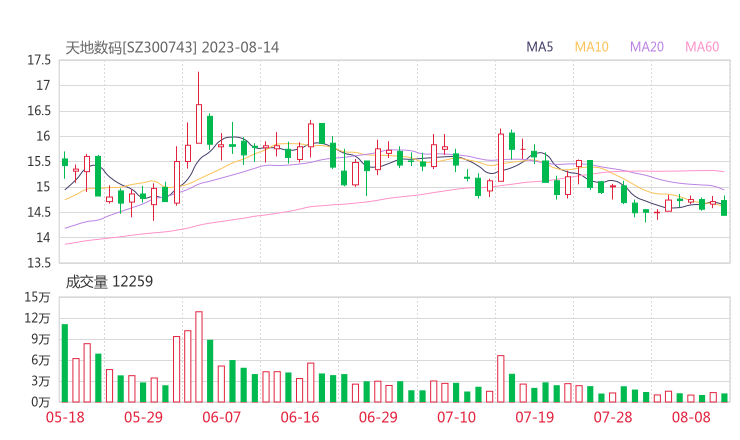Click the chart title 天地数码[SZ300743] 2023-08-14
This screenshot has width=740, height=440.
pyautogui.click(x=172, y=48)
